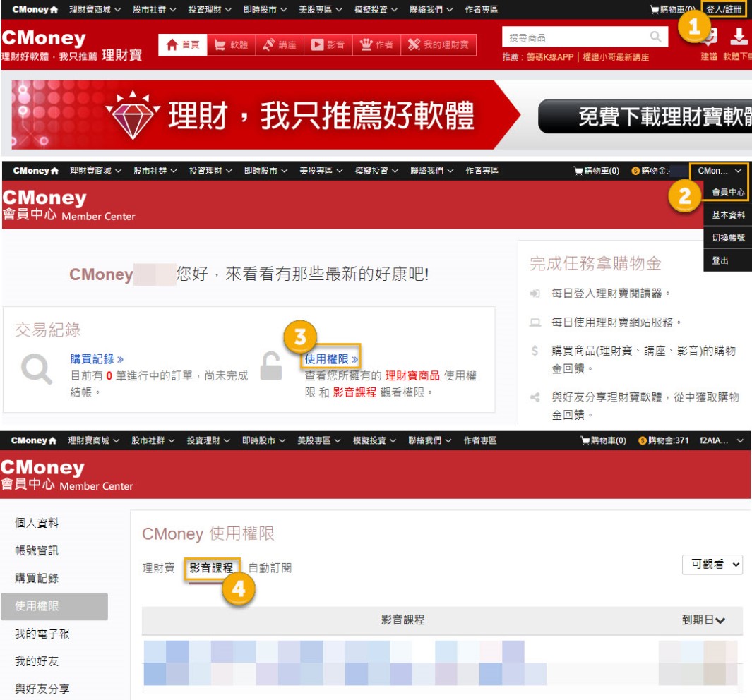Open the 可觀看 filter dropdown
The image size is (752, 700).
coord(712,565)
